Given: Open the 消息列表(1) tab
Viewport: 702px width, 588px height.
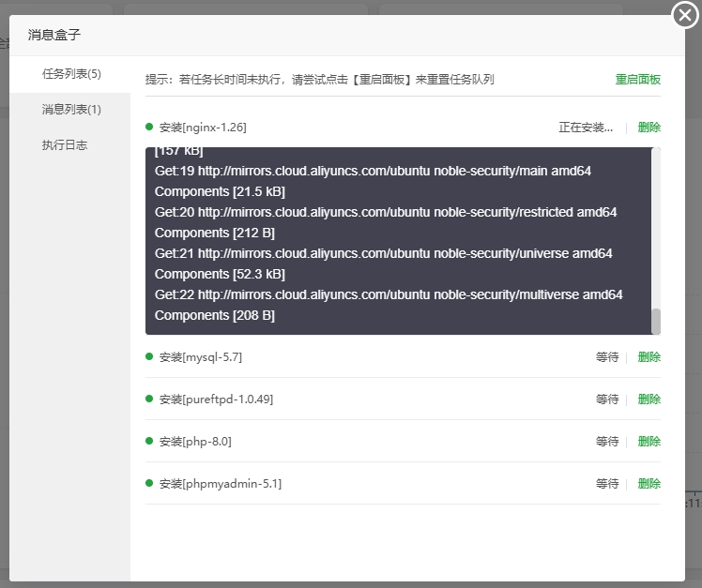Looking at the screenshot, I should tap(71, 110).
